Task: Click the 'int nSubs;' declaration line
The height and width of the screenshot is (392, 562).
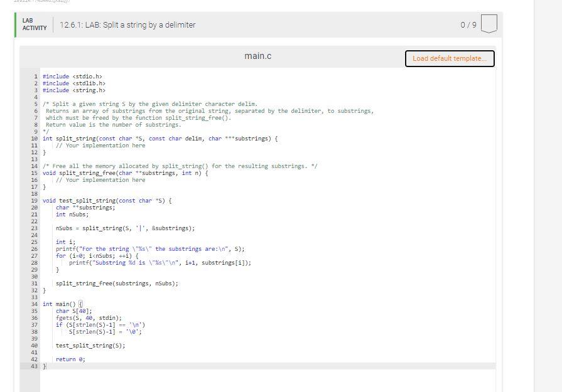Action: click(x=72, y=215)
